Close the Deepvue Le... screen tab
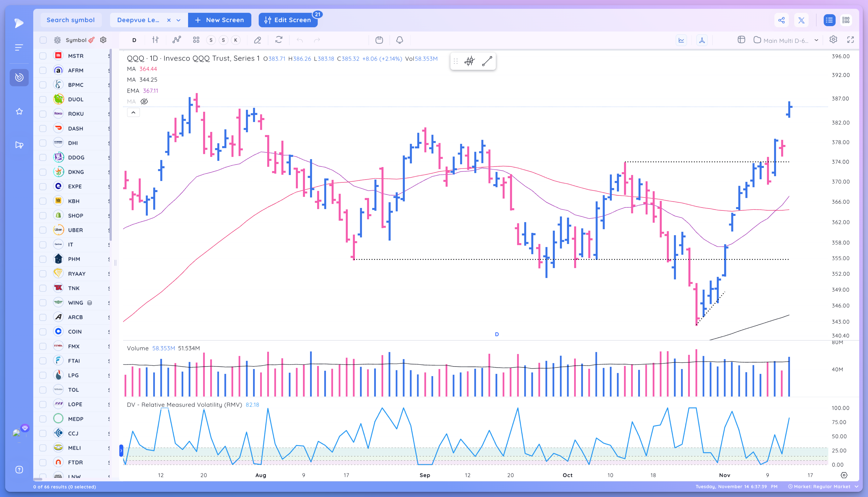The height and width of the screenshot is (497, 868). pyautogui.click(x=169, y=20)
